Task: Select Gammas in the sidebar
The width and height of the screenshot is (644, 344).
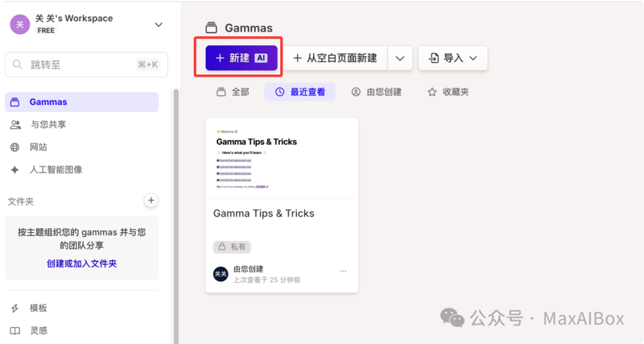Action: [82, 102]
